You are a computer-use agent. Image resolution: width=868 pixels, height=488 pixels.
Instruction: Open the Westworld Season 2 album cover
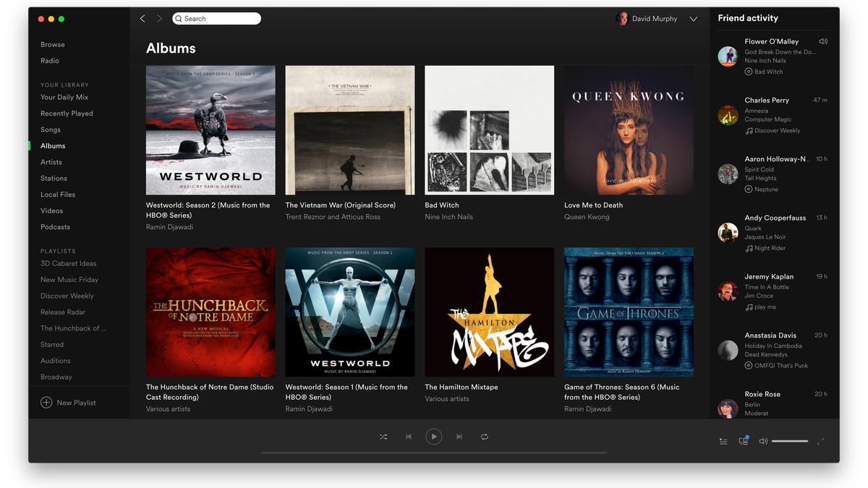210,130
